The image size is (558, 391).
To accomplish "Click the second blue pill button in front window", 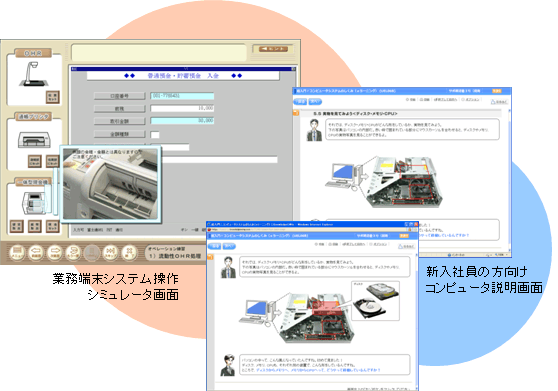I will pos(229,246).
